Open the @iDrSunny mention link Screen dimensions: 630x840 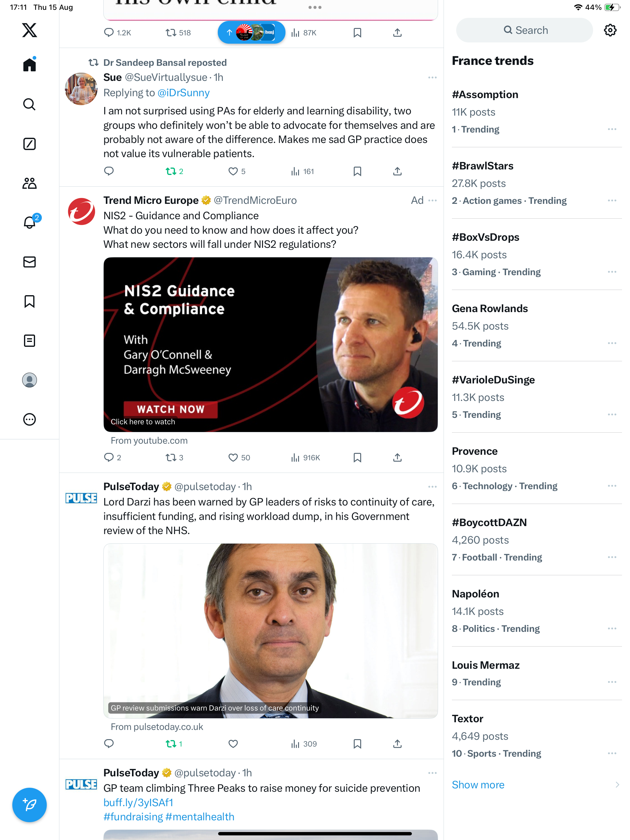(x=183, y=93)
